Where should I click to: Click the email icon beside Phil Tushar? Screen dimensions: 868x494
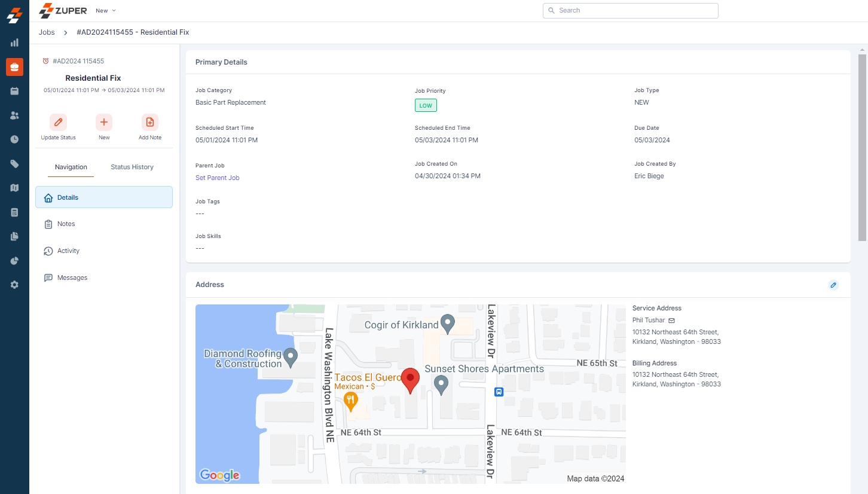coord(671,321)
